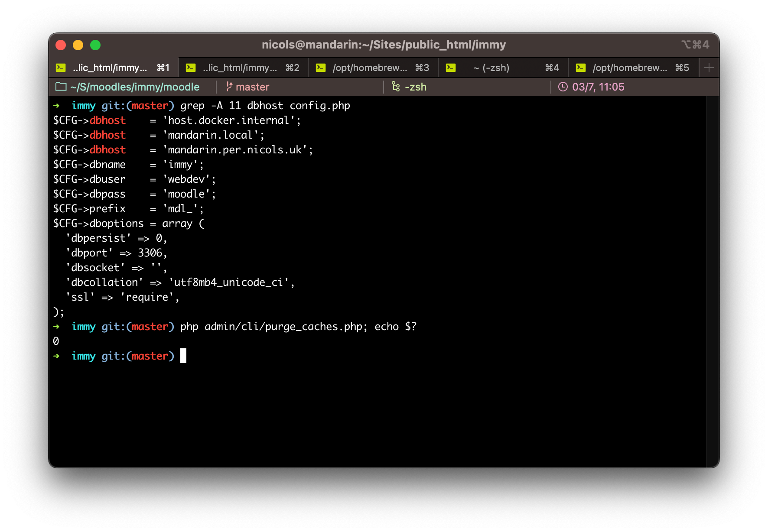The image size is (768, 532).
Task: Switch to the second ..lic_html/immy tab (⌘2)
Action: point(243,68)
